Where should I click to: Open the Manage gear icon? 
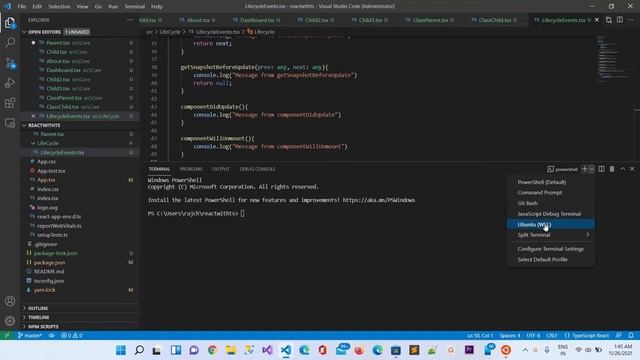pos(10,321)
